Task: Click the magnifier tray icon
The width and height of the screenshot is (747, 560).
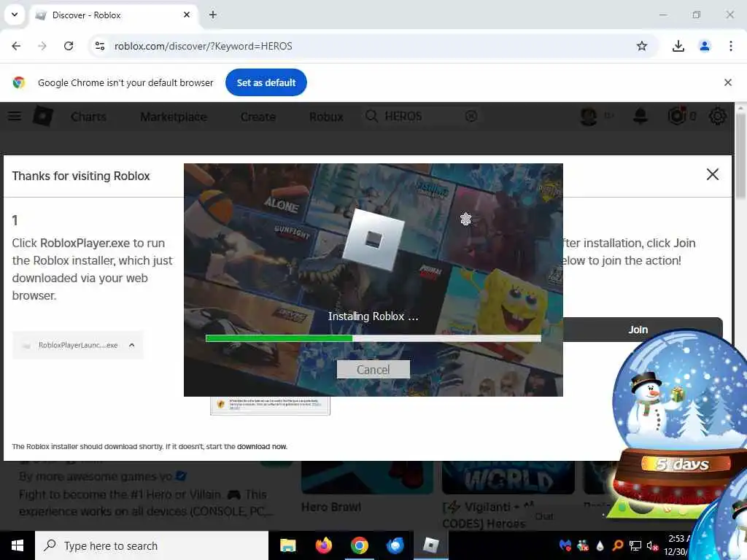Action: click(x=618, y=545)
